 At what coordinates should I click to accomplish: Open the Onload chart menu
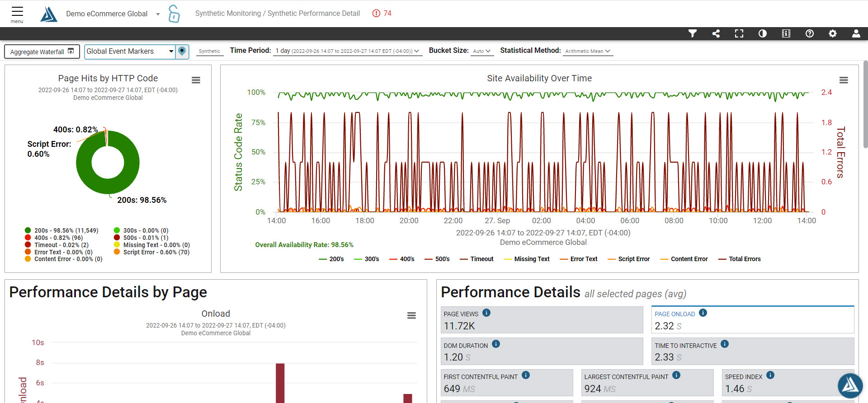pos(411,315)
